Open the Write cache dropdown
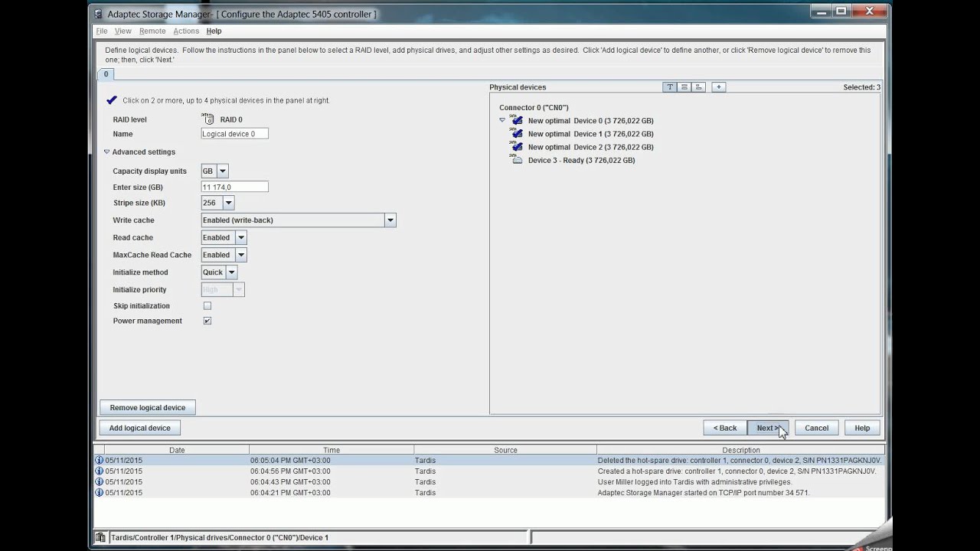This screenshot has width=980, height=551. (390, 220)
